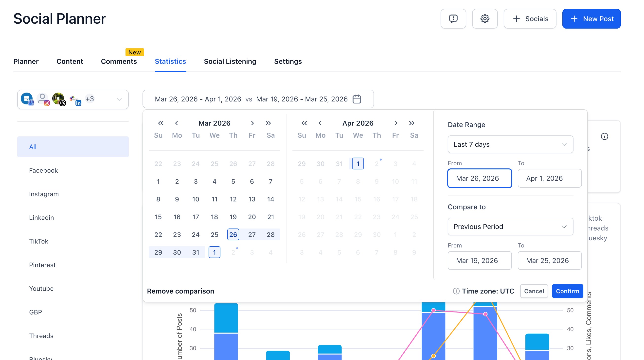
Task: Open settings via gear icon
Action: click(484, 19)
